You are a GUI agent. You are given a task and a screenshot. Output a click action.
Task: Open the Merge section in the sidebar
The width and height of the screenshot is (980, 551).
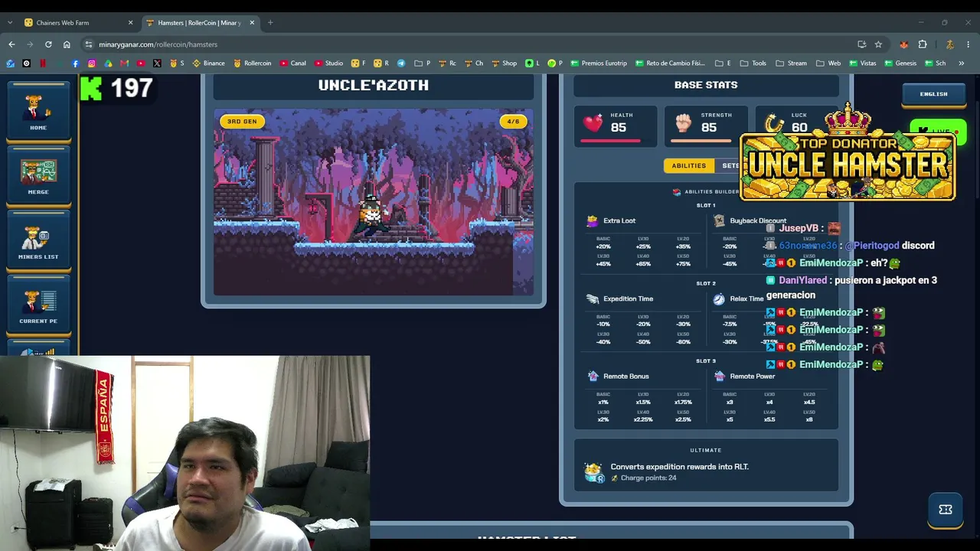tap(38, 176)
